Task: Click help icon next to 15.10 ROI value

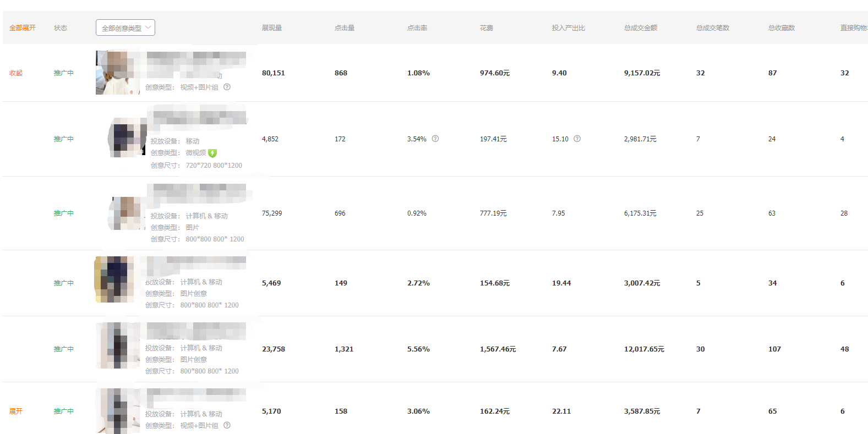Action: pos(577,139)
